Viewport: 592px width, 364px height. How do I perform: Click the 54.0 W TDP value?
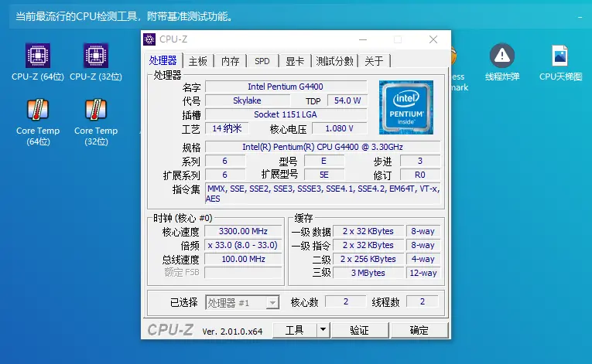(x=347, y=100)
